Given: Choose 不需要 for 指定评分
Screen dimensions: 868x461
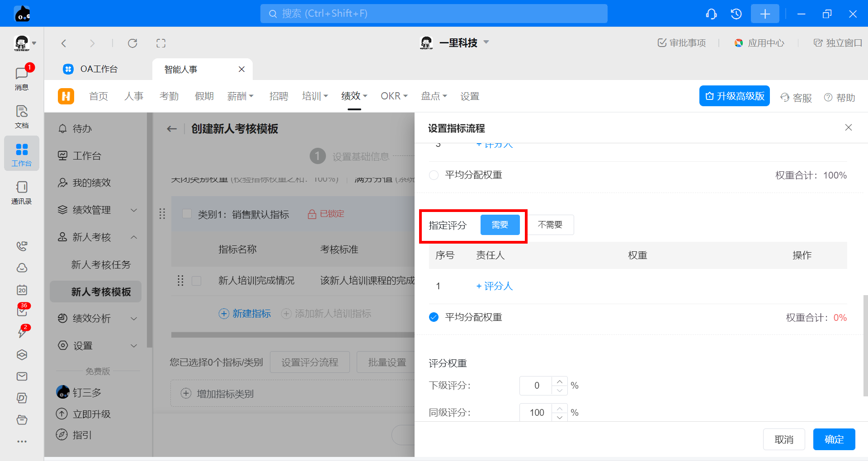Looking at the screenshot, I should pyautogui.click(x=550, y=225).
